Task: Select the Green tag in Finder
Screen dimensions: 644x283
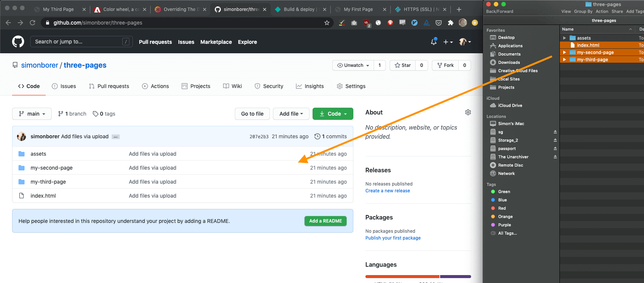Action: pyautogui.click(x=501, y=192)
